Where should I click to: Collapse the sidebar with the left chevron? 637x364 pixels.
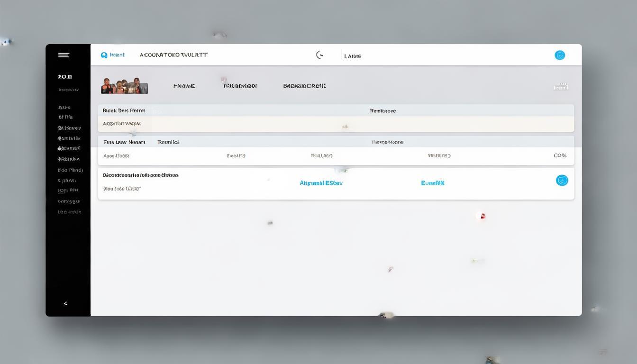[65, 303]
